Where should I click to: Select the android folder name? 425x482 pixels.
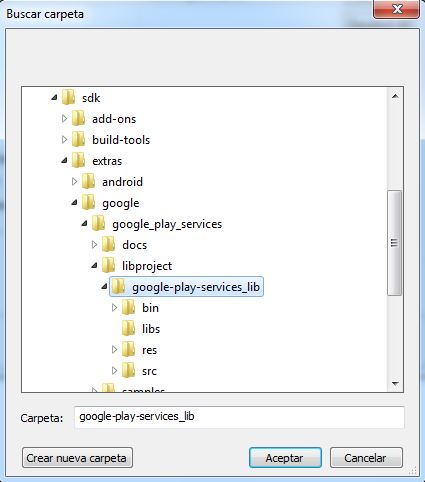pyautogui.click(x=122, y=182)
